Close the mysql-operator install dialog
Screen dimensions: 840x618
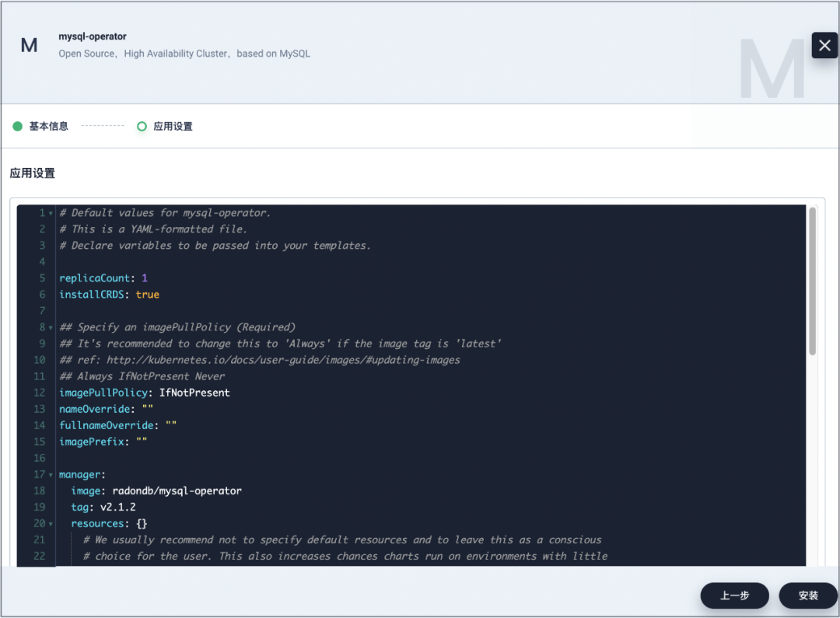point(824,45)
